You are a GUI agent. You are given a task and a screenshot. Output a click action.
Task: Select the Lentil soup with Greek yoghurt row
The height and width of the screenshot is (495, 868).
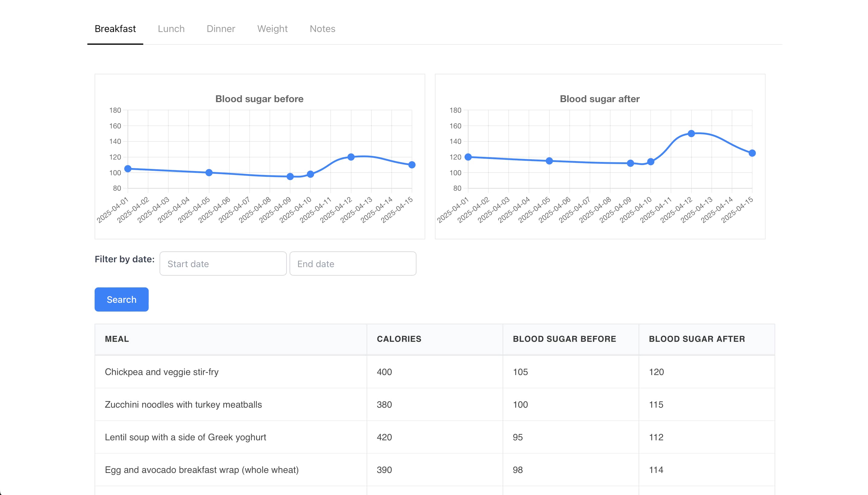point(186,437)
